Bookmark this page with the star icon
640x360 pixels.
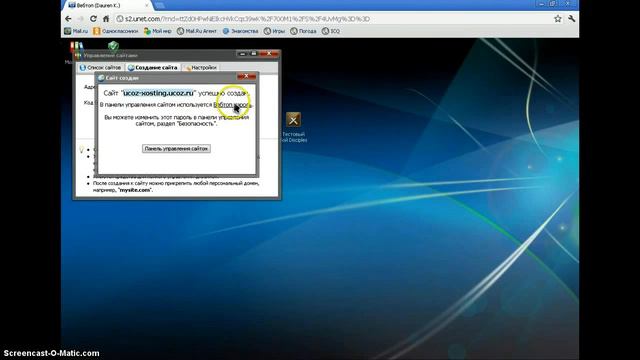click(x=558, y=19)
